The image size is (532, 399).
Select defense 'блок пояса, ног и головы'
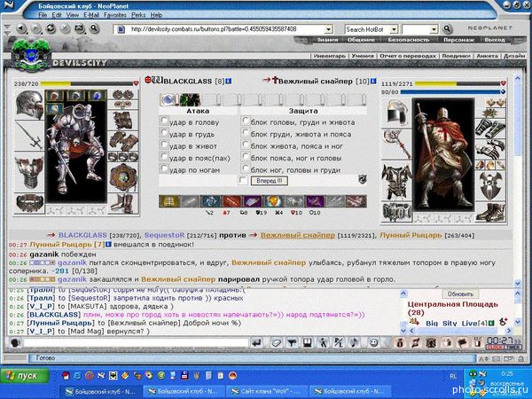(246, 157)
